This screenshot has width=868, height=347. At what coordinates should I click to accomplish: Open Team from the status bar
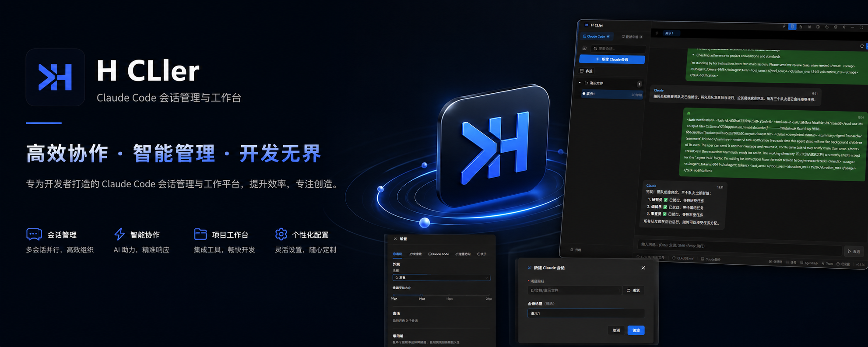coord(827,263)
